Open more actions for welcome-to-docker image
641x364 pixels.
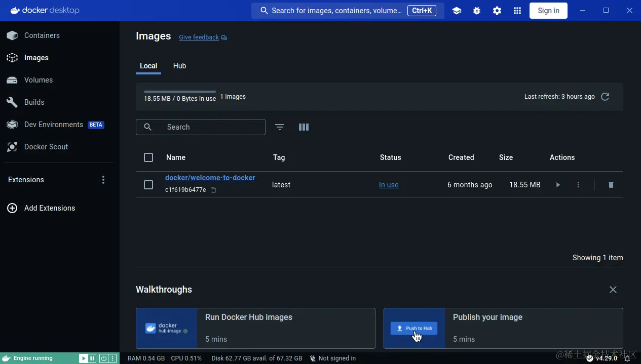(x=578, y=185)
